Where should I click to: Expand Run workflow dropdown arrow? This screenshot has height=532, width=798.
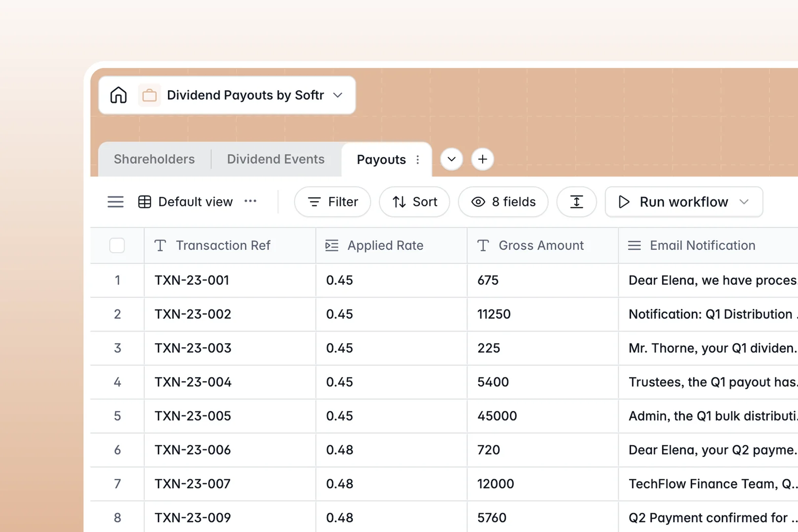pyautogui.click(x=744, y=202)
